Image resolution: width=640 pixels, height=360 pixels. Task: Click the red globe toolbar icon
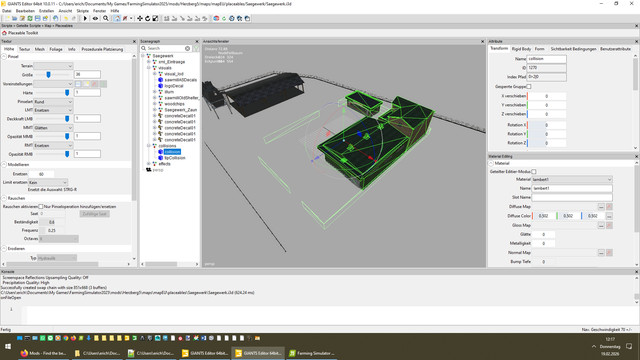tap(216, 18)
